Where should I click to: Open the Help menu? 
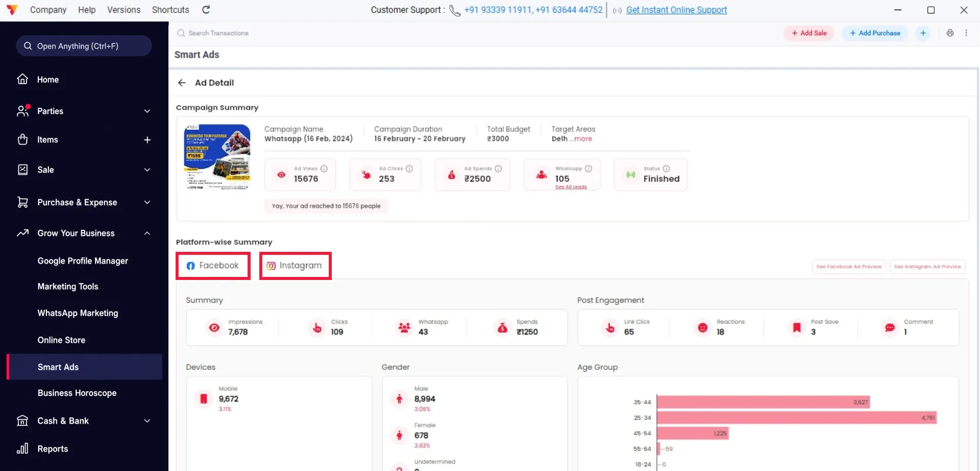(87, 10)
